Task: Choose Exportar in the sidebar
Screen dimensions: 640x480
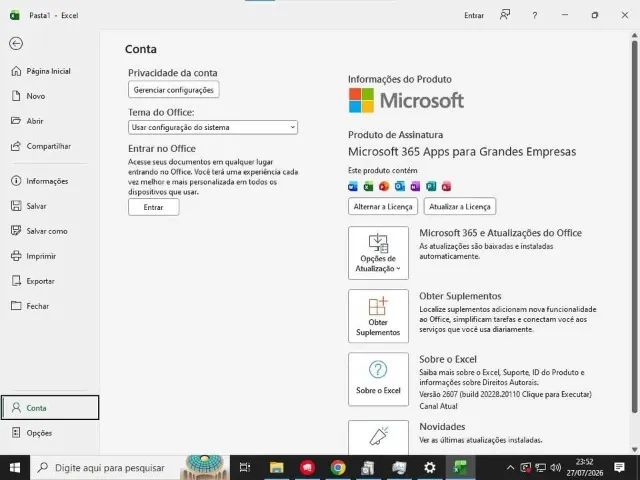Action: coord(33,281)
